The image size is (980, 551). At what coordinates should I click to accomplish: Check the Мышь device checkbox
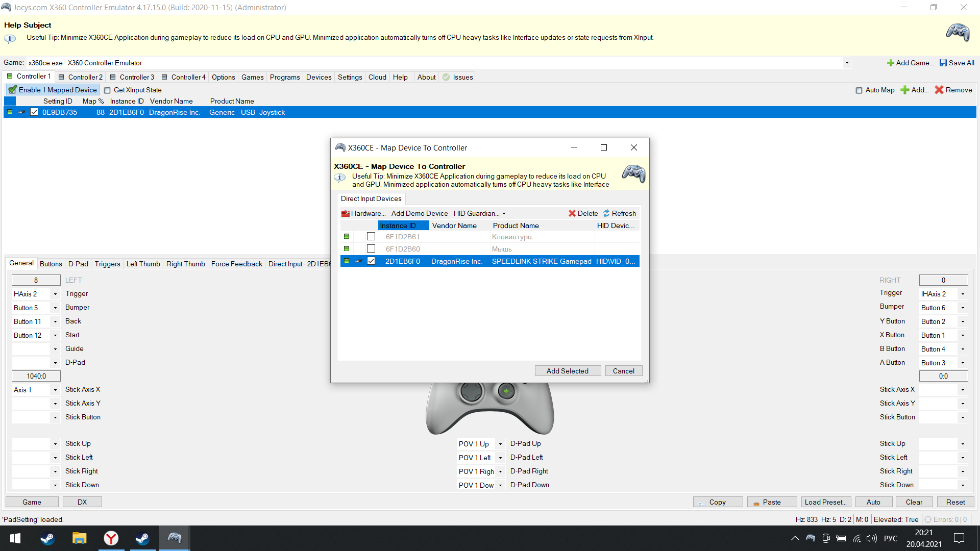pos(371,249)
